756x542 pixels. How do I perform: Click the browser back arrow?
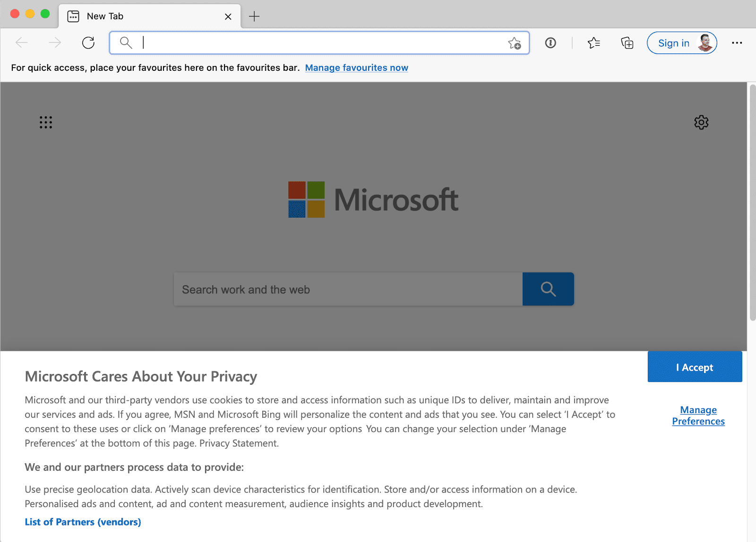[22, 43]
